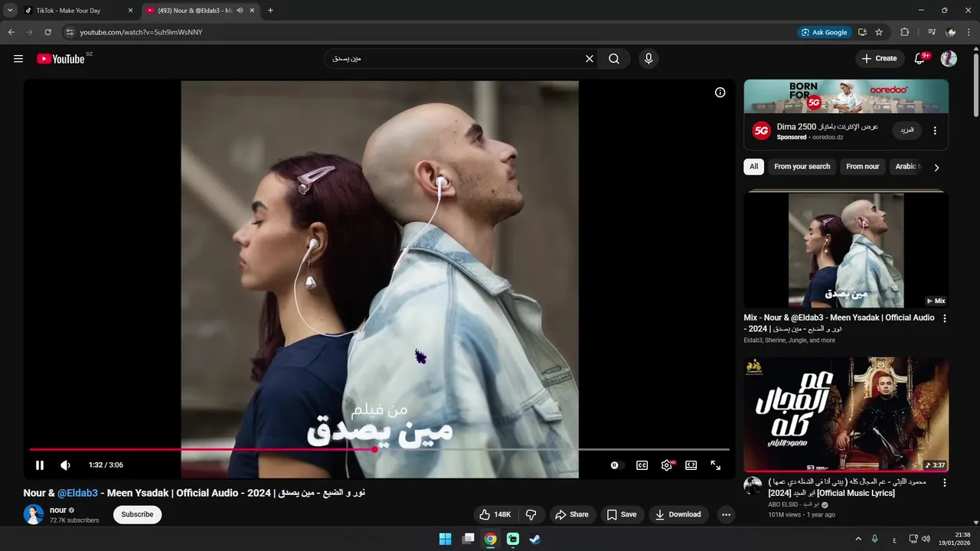Screen dimensions: 980x551
Task: Open more actions ellipsis below video
Action: point(726,514)
